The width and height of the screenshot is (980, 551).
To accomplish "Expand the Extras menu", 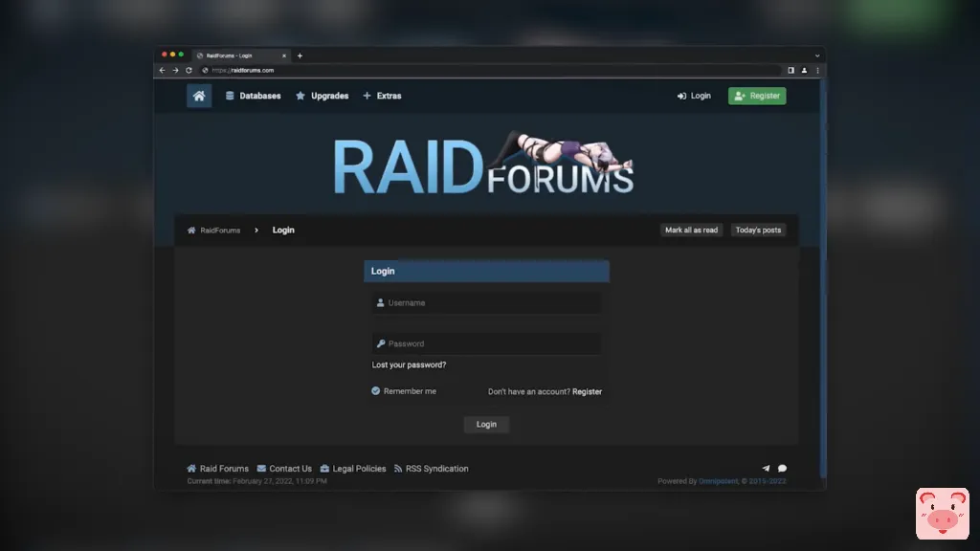I will point(382,96).
